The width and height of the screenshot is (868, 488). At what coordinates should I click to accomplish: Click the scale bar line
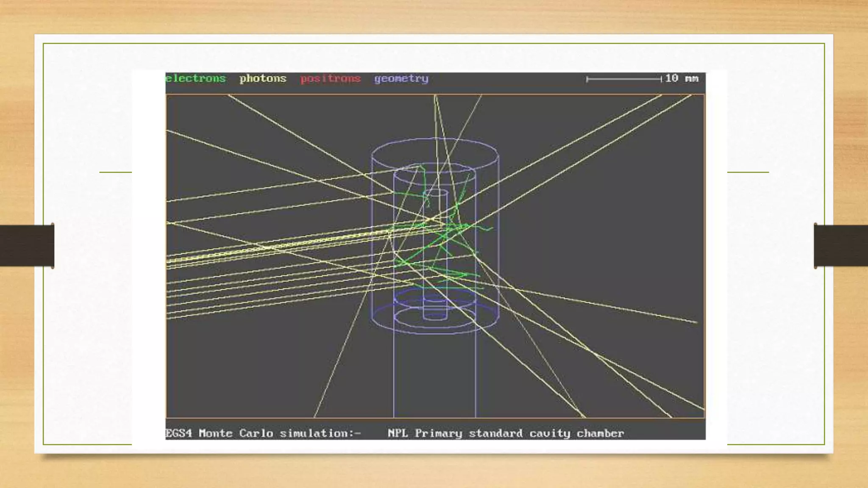click(x=623, y=79)
